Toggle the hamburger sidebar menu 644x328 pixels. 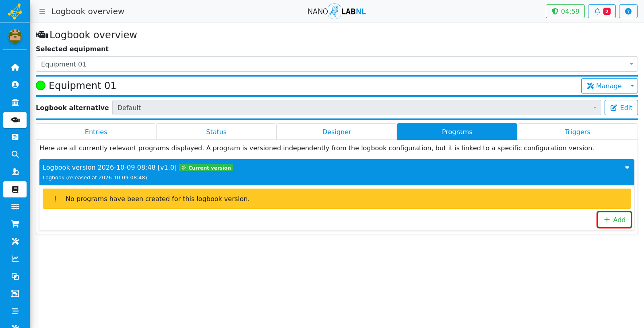tap(42, 11)
